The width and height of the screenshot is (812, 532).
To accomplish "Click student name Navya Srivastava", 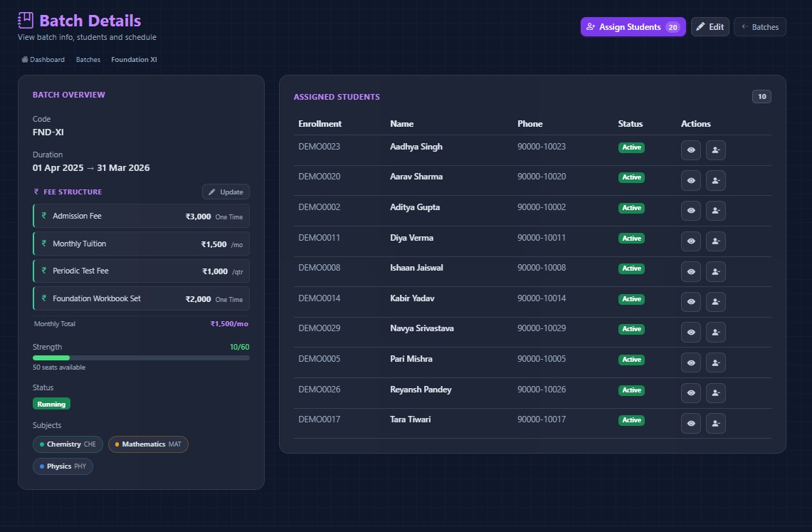I will click(x=421, y=328).
